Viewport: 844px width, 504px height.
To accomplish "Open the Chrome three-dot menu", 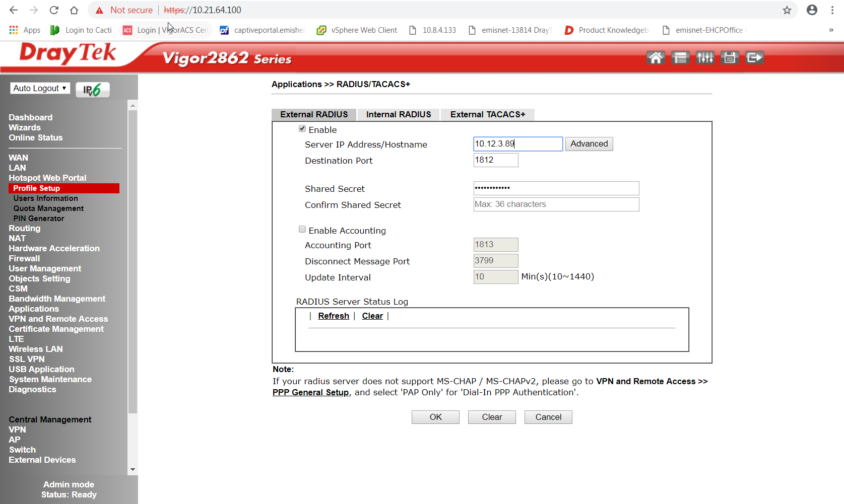I will [x=832, y=10].
